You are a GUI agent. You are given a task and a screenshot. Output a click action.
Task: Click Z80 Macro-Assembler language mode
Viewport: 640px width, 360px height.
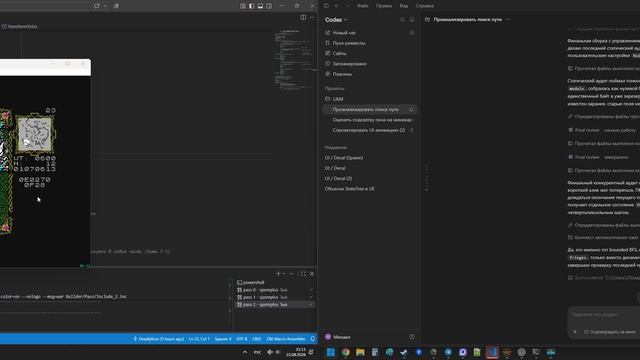click(x=286, y=339)
